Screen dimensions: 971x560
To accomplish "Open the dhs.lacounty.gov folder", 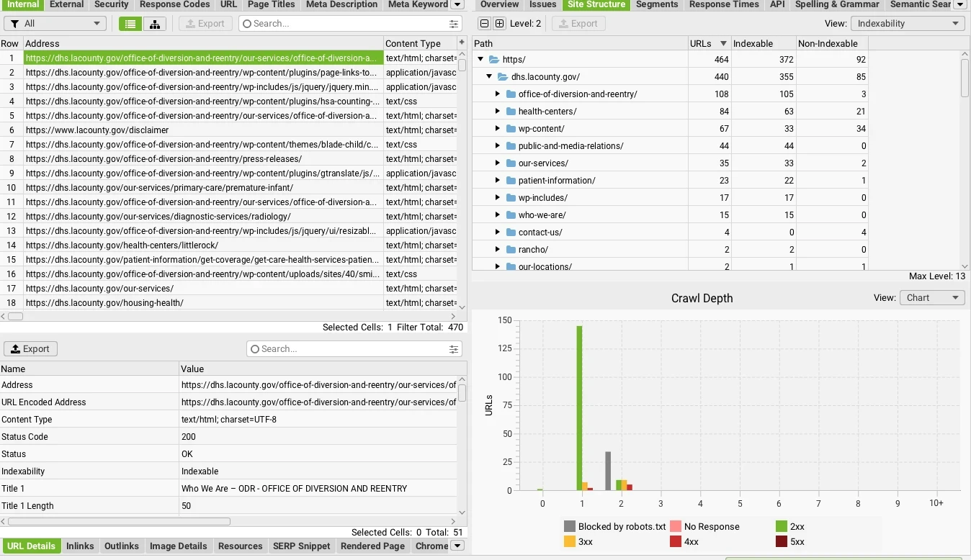I will [545, 77].
